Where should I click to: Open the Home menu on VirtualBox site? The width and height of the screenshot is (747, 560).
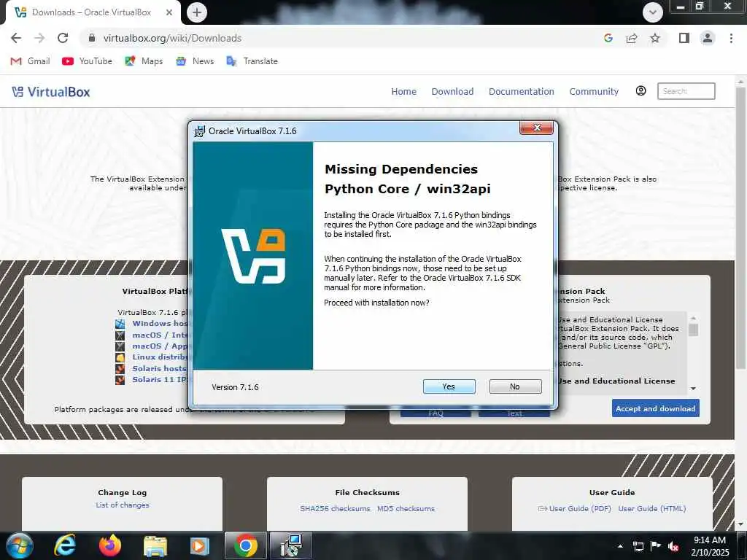pyautogui.click(x=403, y=91)
